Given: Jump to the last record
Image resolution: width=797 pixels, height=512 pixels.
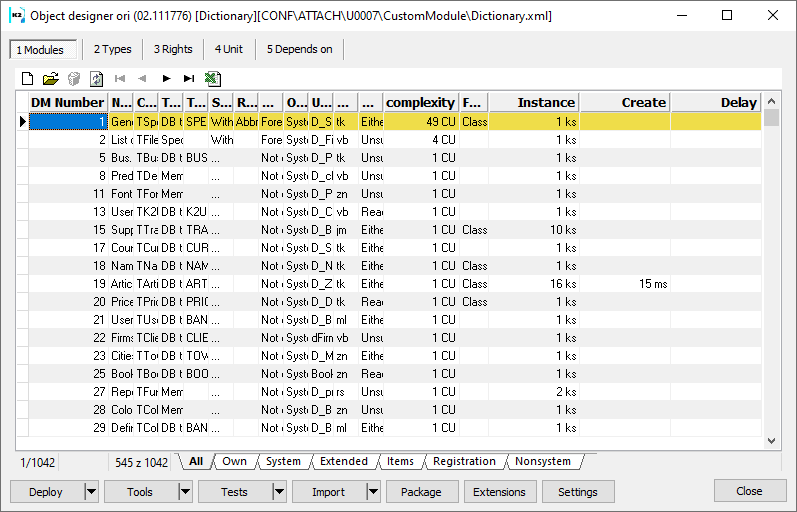Looking at the screenshot, I should tap(189, 78).
